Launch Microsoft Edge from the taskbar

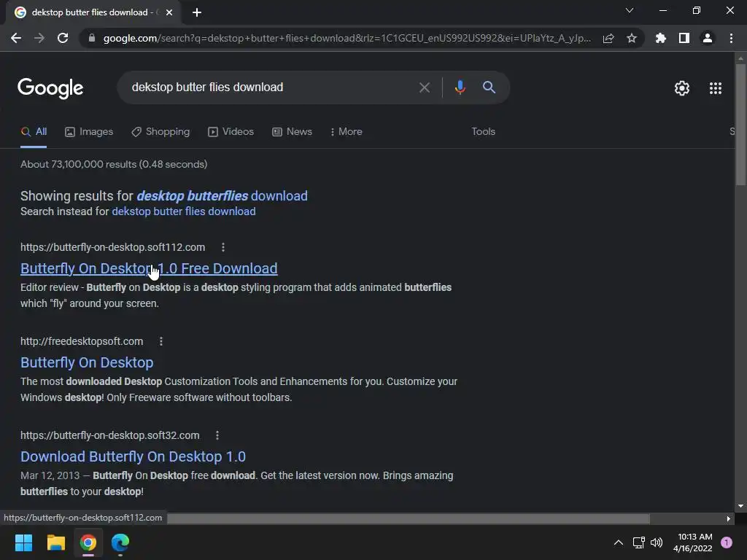coord(120,542)
